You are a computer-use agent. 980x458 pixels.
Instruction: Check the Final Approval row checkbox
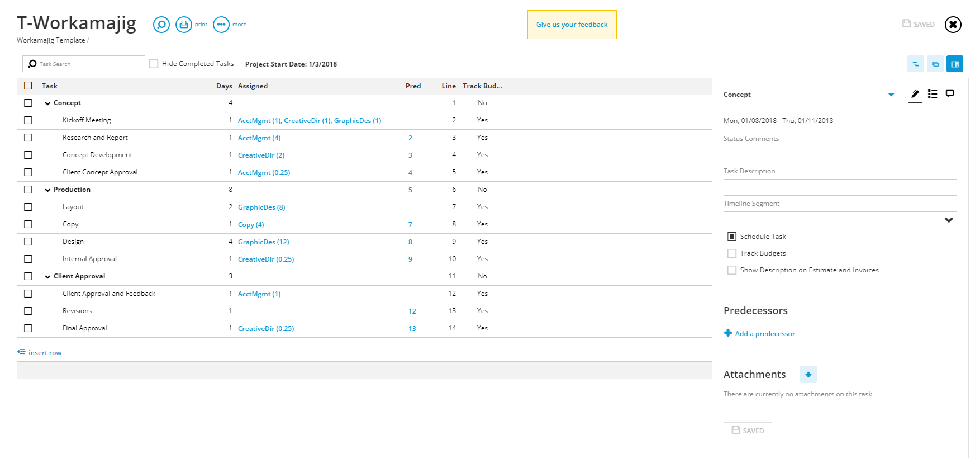click(28, 328)
